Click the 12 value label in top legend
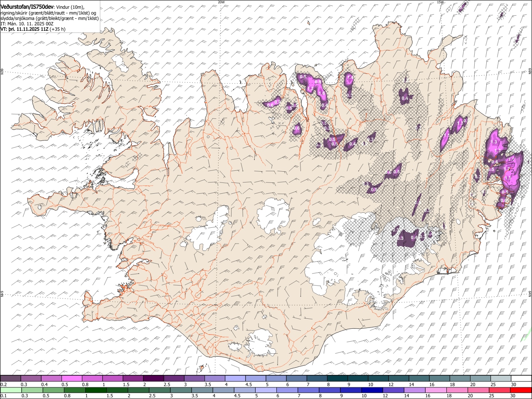This screenshot has height=399, width=532. click(x=391, y=384)
